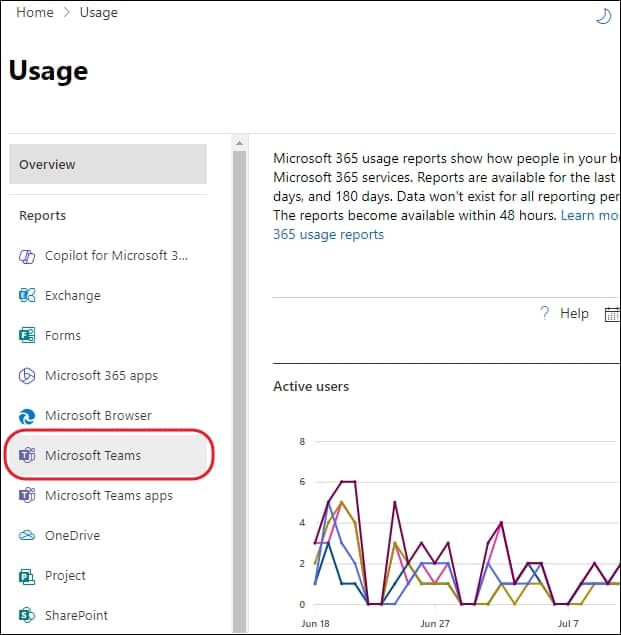
Task: Open the 365 usage reports link
Action: pyautogui.click(x=329, y=234)
